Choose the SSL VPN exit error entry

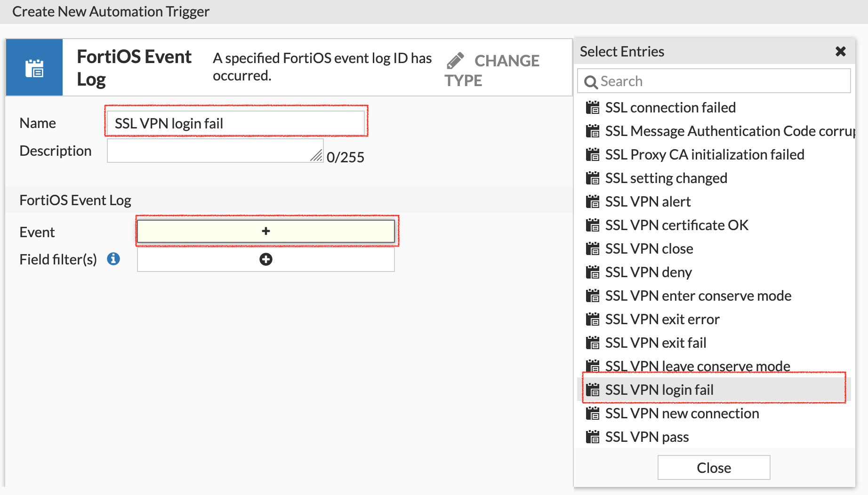click(x=662, y=319)
